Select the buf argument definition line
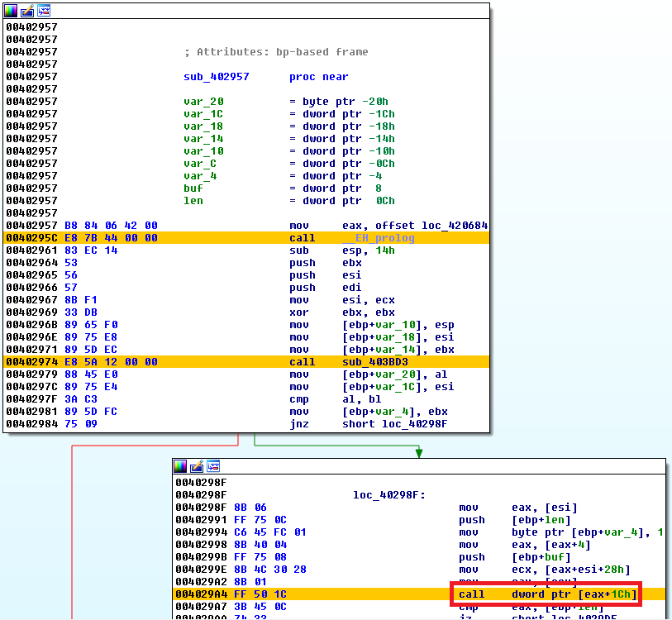Image resolution: width=672 pixels, height=620 pixels. coord(193,188)
